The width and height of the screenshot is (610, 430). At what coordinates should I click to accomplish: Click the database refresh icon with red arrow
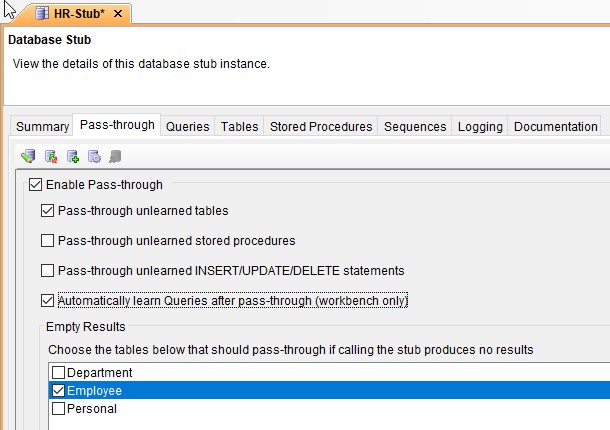click(x=50, y=156)
